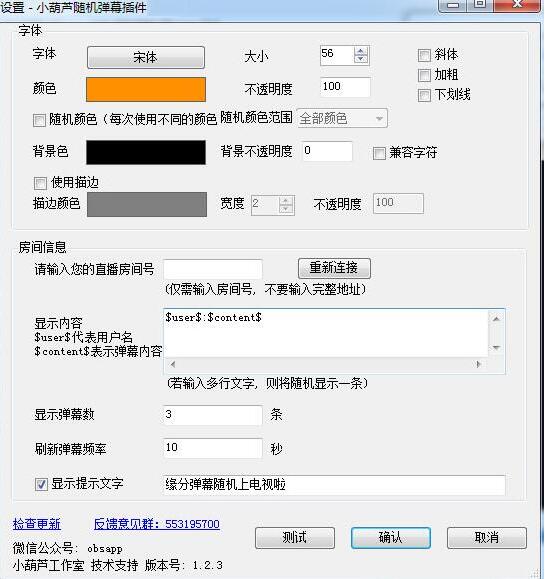545x579 pixels.
Task: Click the 显示内容 box scroll right arrow
Action: 479,364
